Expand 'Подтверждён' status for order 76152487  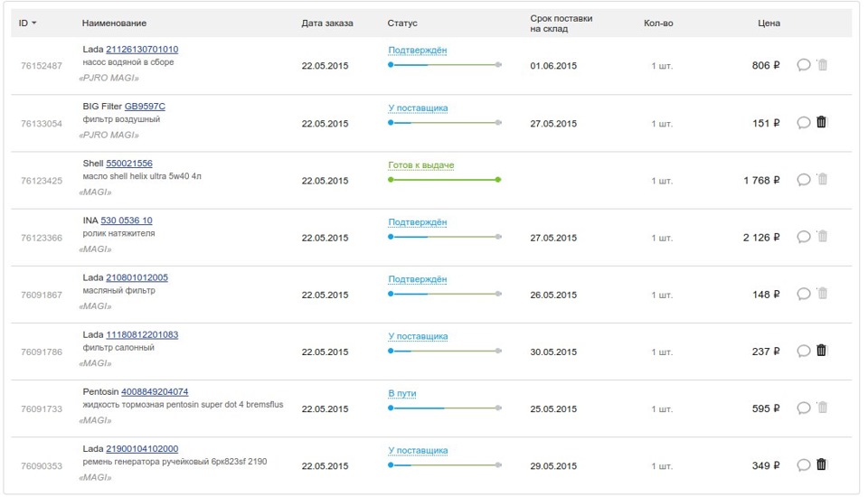point(418,51)
